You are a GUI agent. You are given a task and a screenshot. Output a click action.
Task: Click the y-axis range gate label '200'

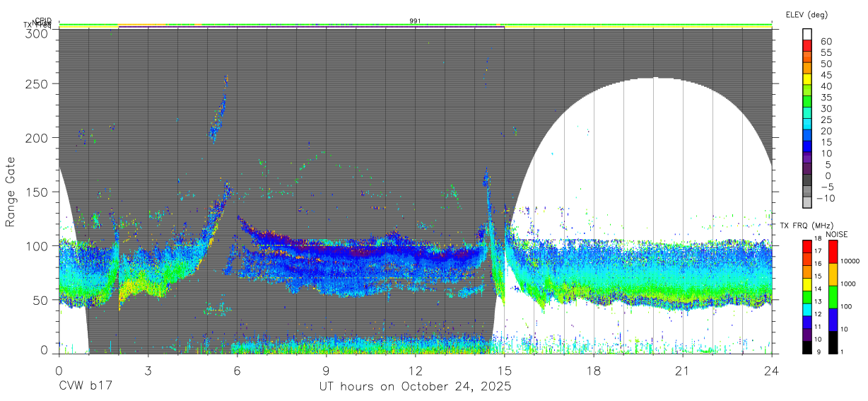38,137
